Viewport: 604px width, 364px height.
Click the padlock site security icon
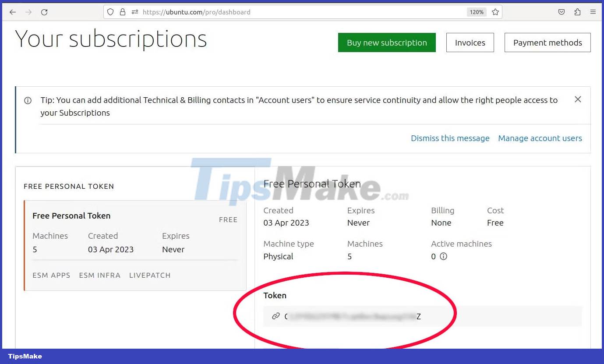pos(123,12)
